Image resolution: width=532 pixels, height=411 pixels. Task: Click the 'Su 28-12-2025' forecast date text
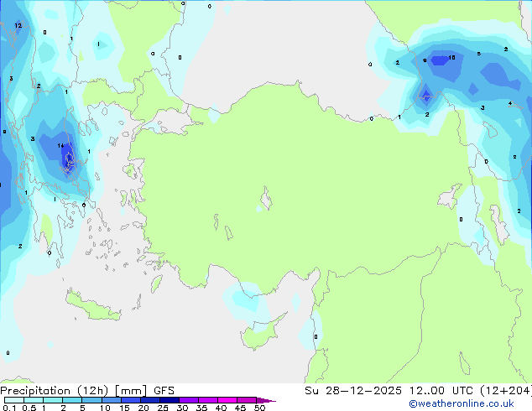click(353, 391)
